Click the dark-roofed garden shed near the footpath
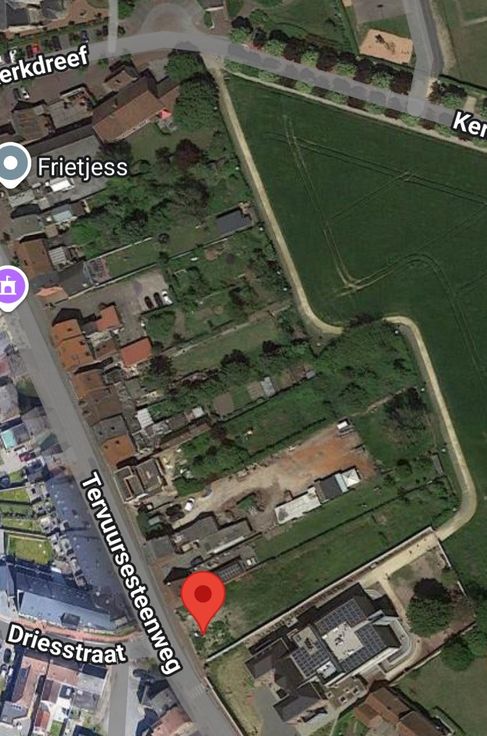 pyautogui.click(x=233, y=222)
